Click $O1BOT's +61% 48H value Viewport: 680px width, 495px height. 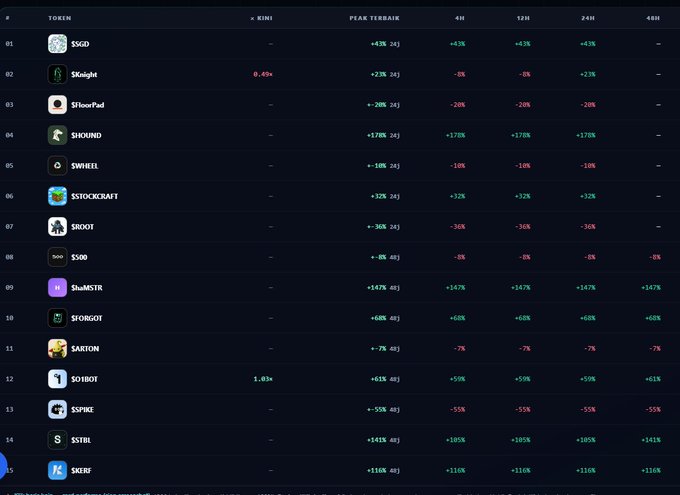[x=653, y=379]
